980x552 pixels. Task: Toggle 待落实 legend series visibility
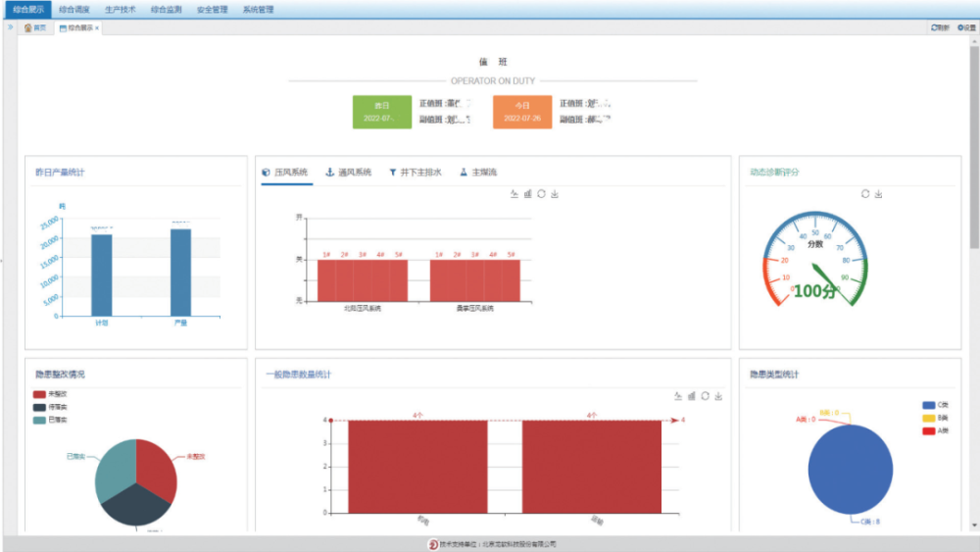47,407
